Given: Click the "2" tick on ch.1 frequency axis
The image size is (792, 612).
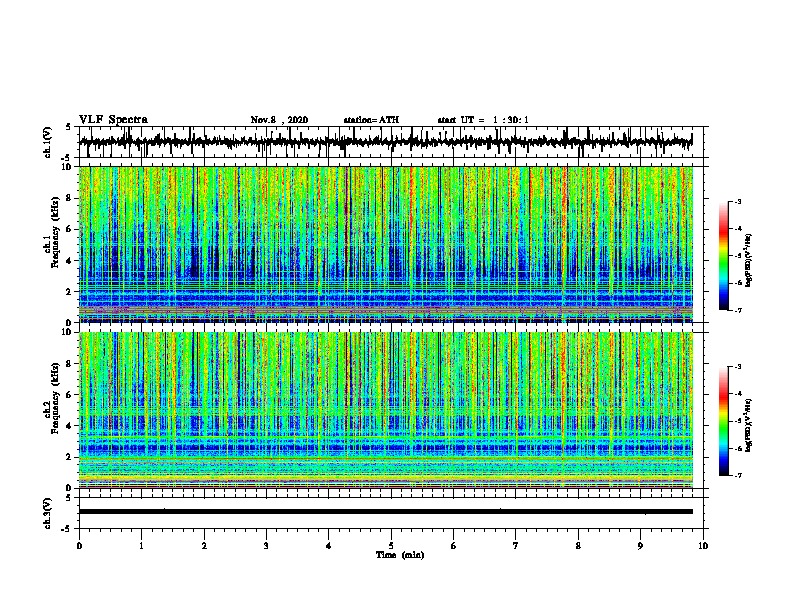Looking at the screenshot, I should 69,291.
